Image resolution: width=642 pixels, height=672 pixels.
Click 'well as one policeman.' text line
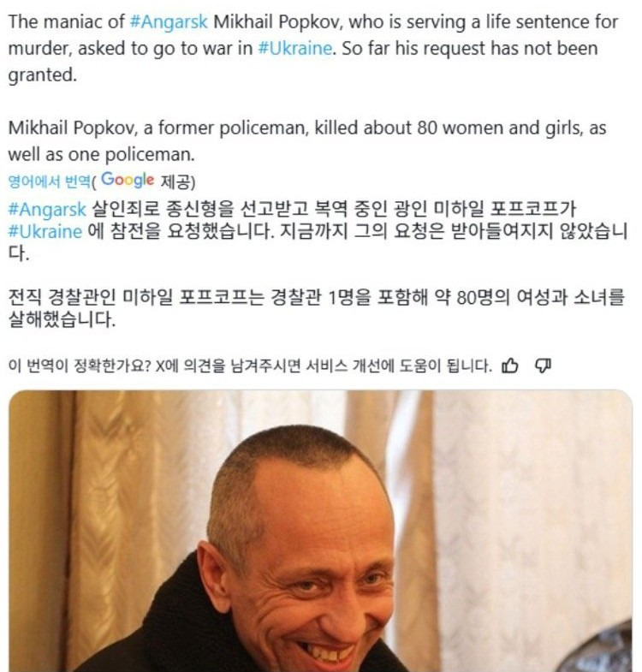(101, 155)
